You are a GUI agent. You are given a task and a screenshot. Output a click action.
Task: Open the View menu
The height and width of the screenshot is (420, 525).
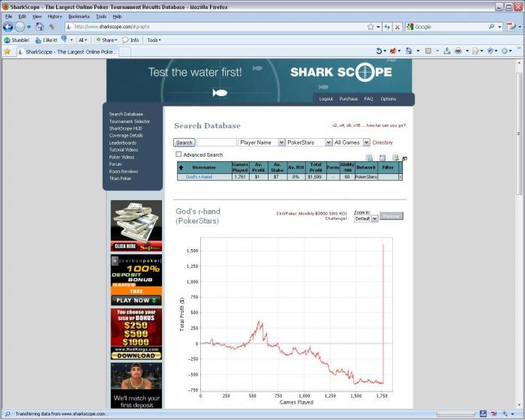pos(37,16)
